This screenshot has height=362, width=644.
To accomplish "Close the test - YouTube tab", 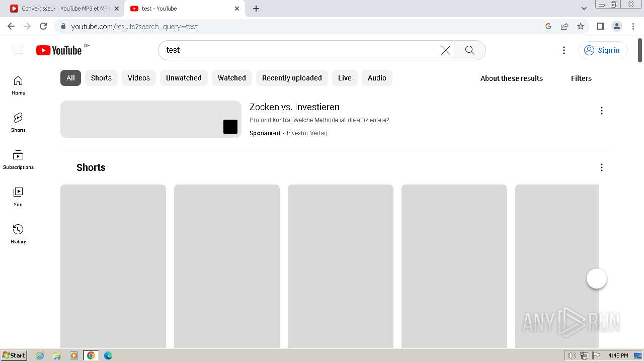I will 237,9.
